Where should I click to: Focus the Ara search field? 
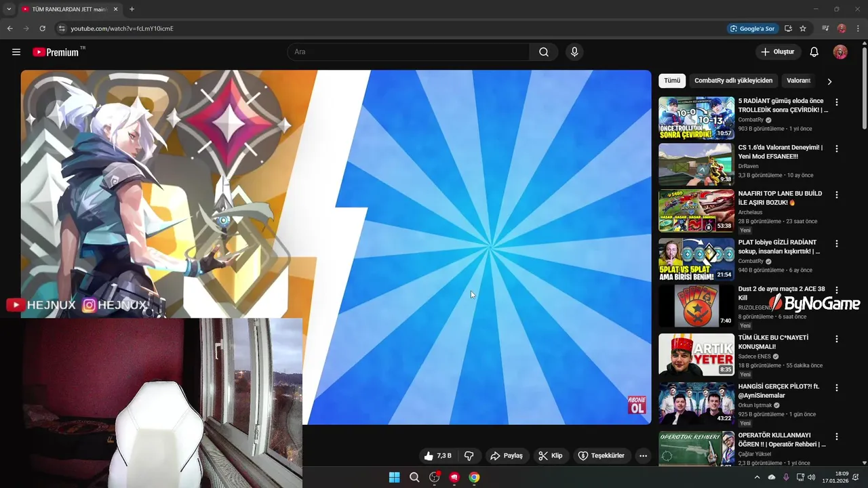tap(409, 52)
